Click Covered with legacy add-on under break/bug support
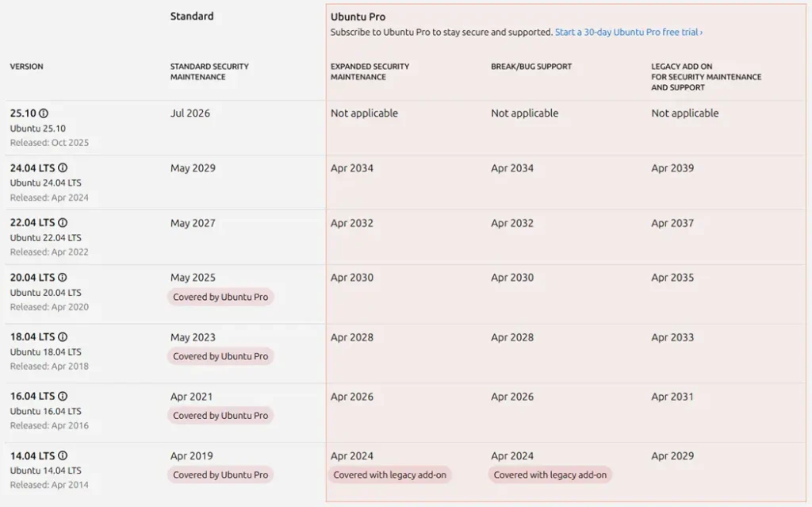This screenshot has width=812, height=507. 550,475
